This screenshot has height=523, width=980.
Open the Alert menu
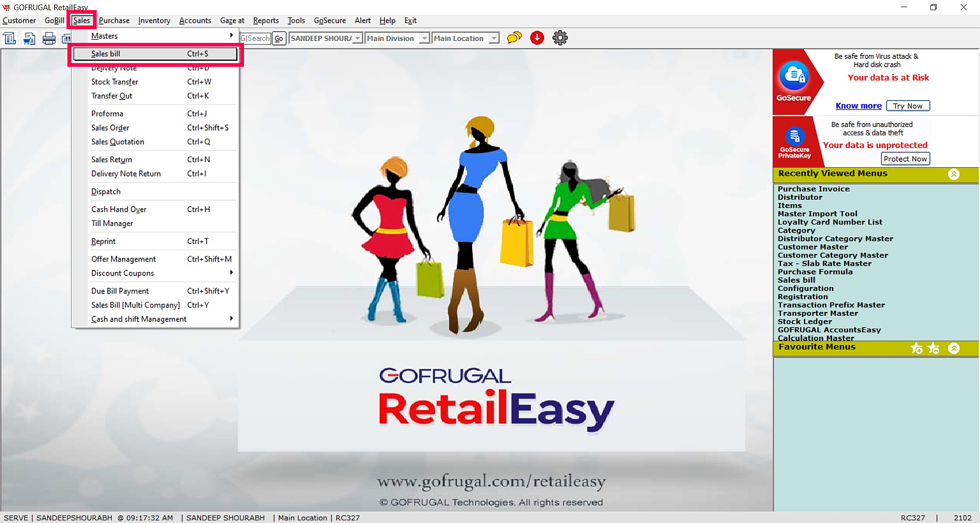point(363,20)
